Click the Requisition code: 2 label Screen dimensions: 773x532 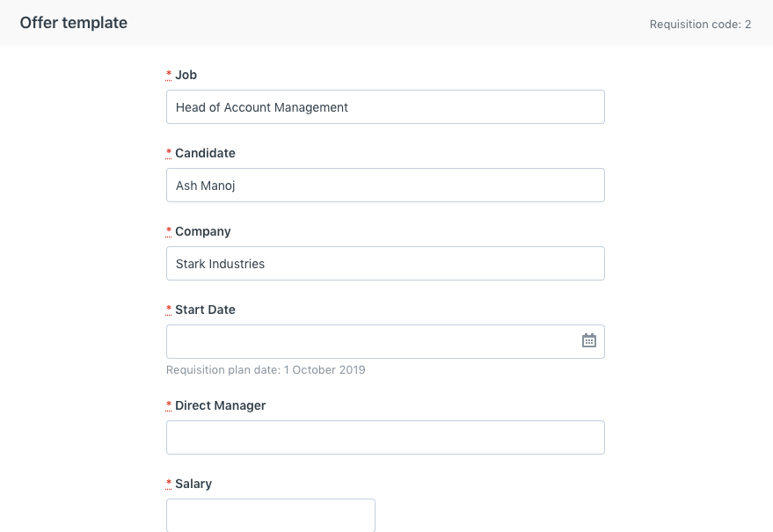700,25
